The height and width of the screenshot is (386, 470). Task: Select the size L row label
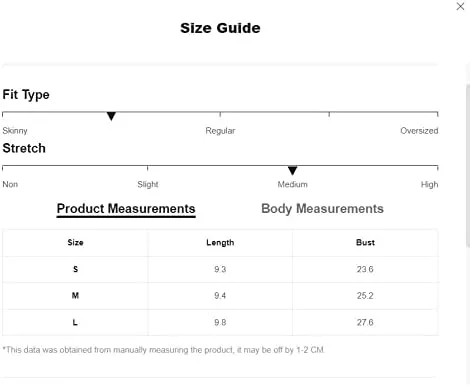(x=75, y=322)
